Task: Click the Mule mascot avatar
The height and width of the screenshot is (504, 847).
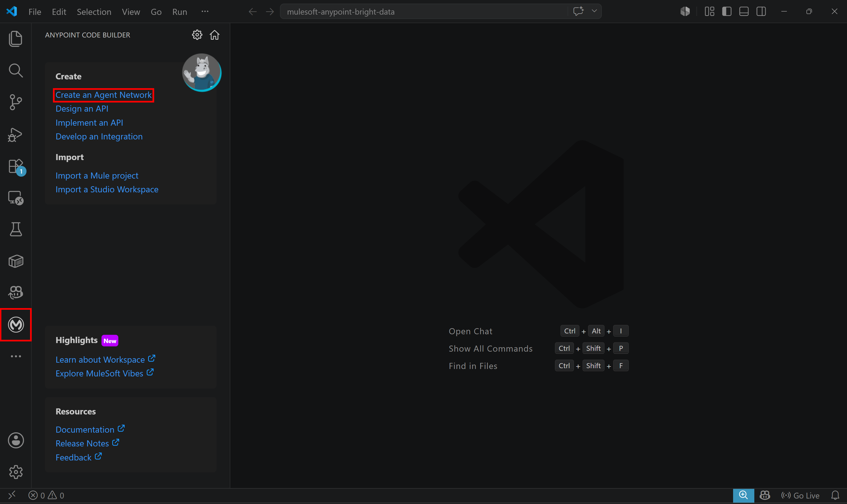Action: (x=202, y=72)
